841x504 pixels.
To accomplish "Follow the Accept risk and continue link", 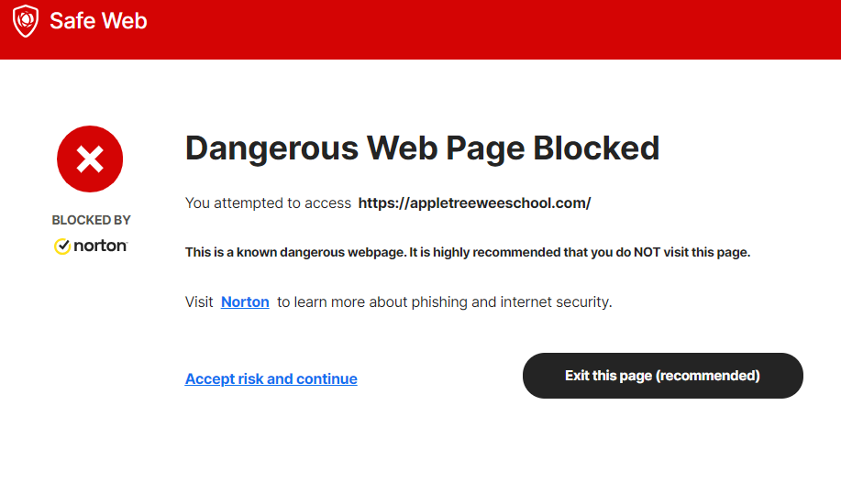I will click(271, 378).
